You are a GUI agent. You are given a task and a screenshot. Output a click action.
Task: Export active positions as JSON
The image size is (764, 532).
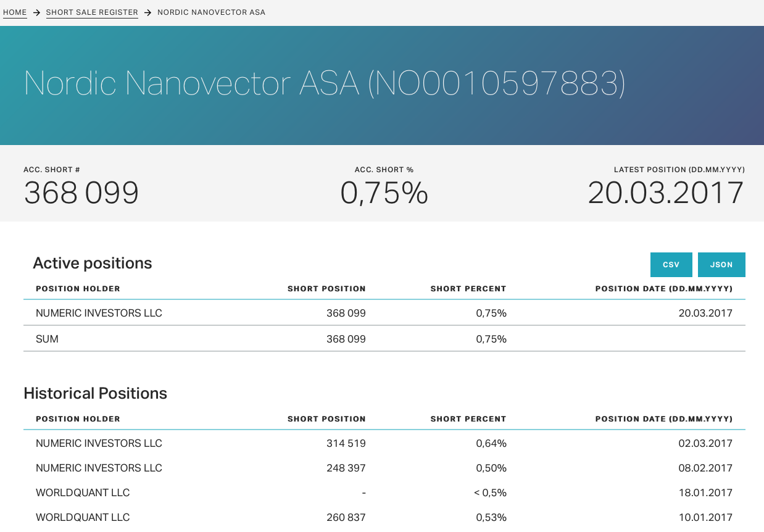721,265
